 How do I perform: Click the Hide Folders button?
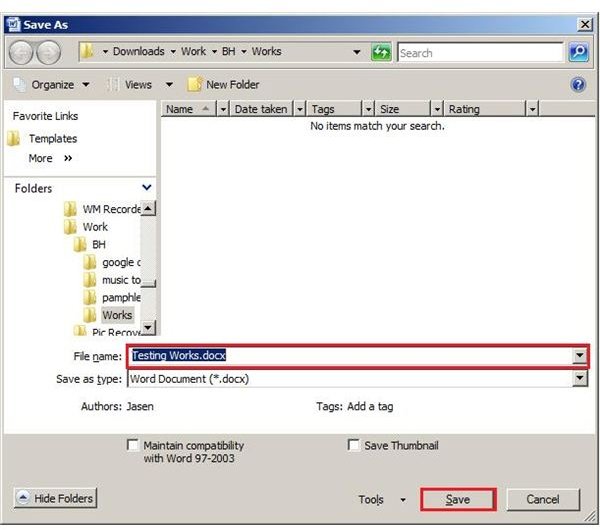(x=55, y=498)
